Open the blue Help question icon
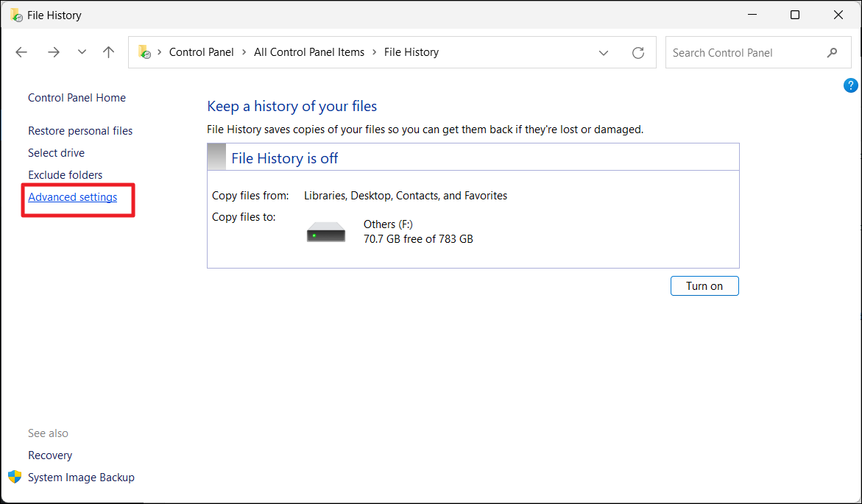Image resolution: width=862 pixels, height=504 pixels. click(850, 85)
